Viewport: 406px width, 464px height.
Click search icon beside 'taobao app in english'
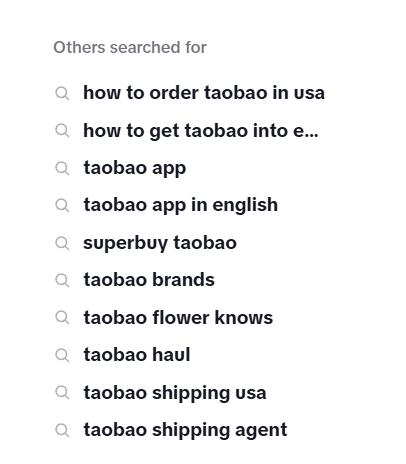tap(62, 205)
